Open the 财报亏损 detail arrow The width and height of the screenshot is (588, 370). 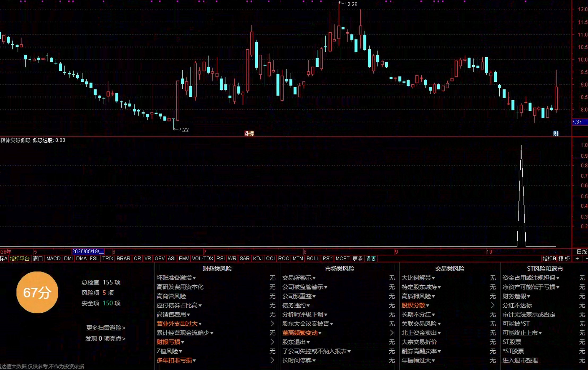tap(272, 342)
